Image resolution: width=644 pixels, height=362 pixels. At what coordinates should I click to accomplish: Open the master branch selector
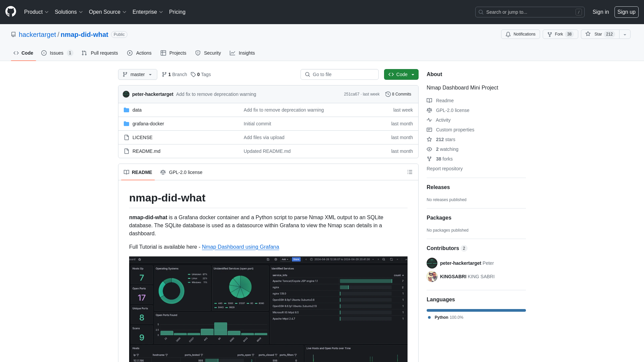138,74
